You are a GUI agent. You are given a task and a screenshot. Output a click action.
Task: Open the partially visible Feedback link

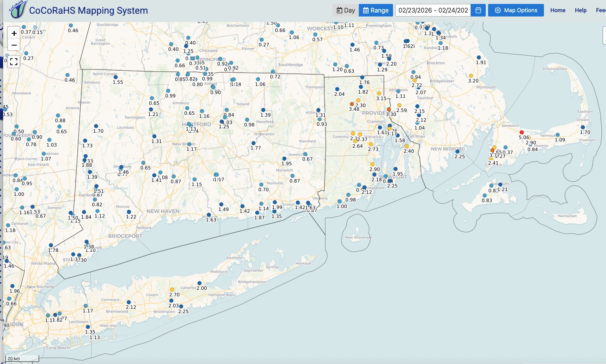tap(600, 10)
